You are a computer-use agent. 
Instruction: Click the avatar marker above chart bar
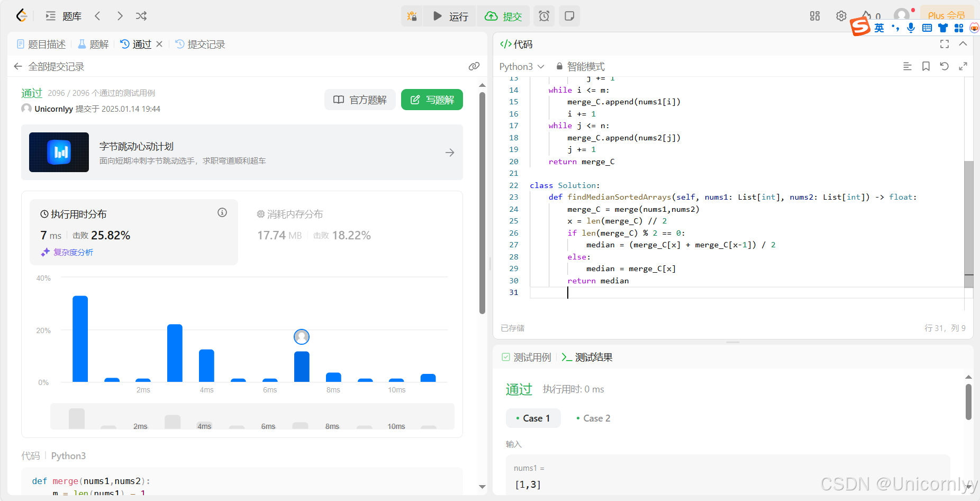302,337
